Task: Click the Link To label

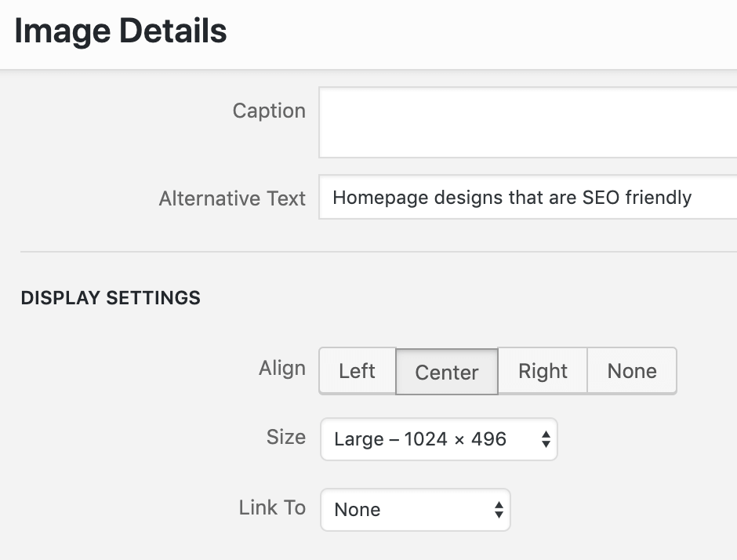Action: [272, 507]
